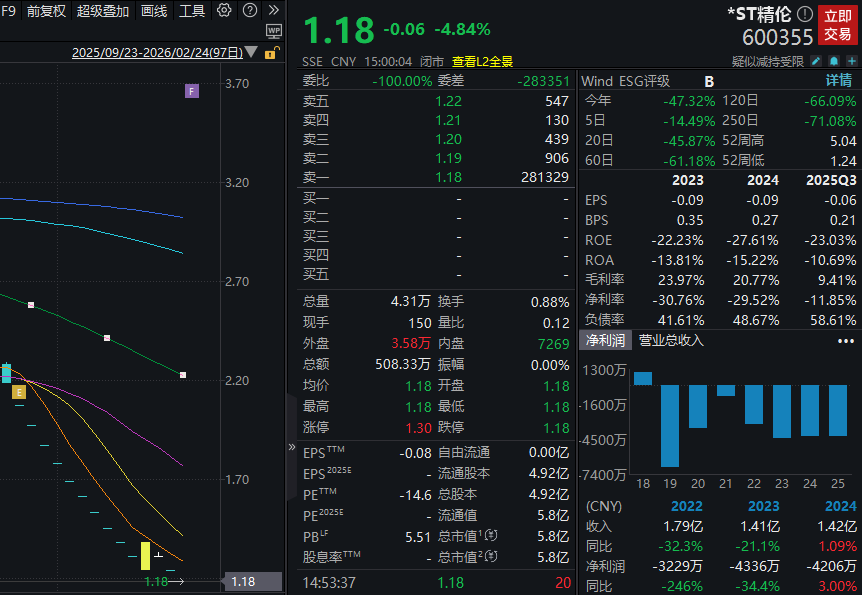Open the F9 menu item

8,11
